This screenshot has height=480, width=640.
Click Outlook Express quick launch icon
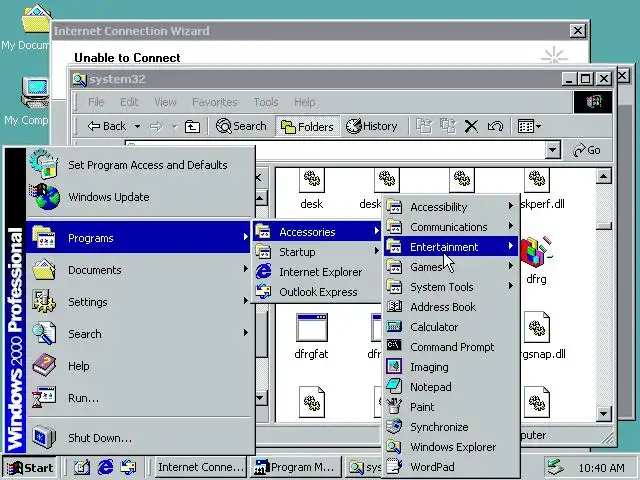pos(129,467)
